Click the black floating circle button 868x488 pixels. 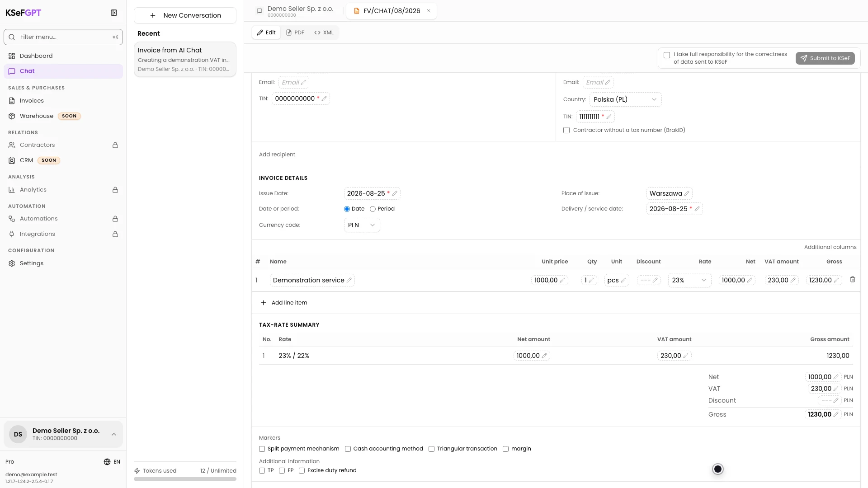[x=718, y=469]
